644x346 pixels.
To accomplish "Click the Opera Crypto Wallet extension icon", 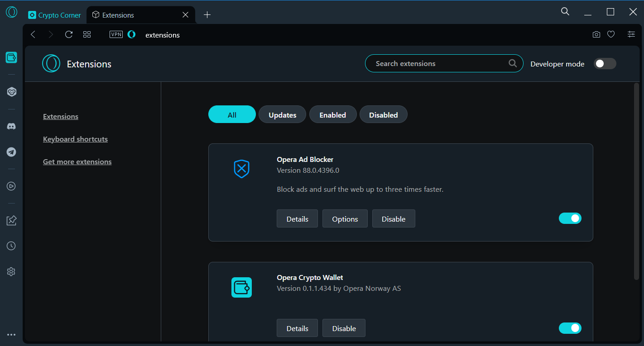I will 241,287.
